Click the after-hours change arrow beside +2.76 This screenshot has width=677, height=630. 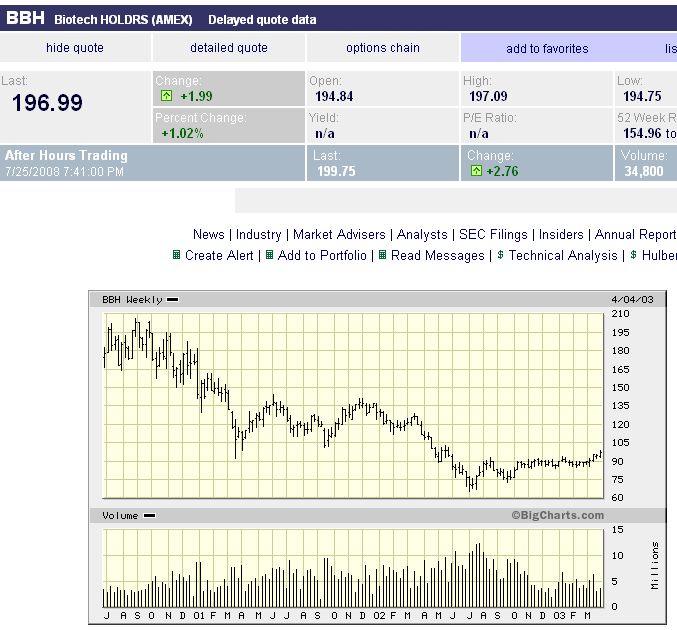pyautogui.click(x=476, y=172)
